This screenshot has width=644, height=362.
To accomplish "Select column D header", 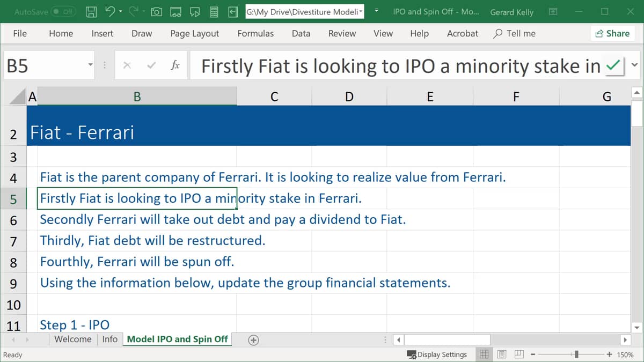I will (349, 97).
